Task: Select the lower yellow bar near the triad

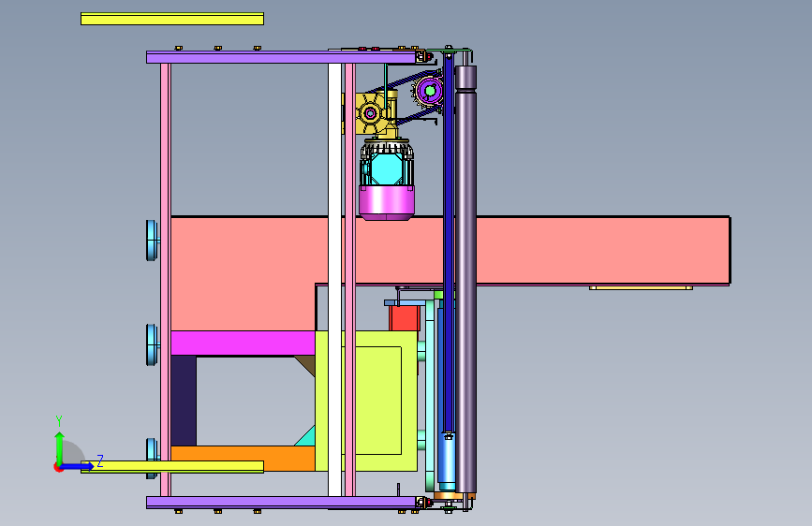Action: pos(172,466)
